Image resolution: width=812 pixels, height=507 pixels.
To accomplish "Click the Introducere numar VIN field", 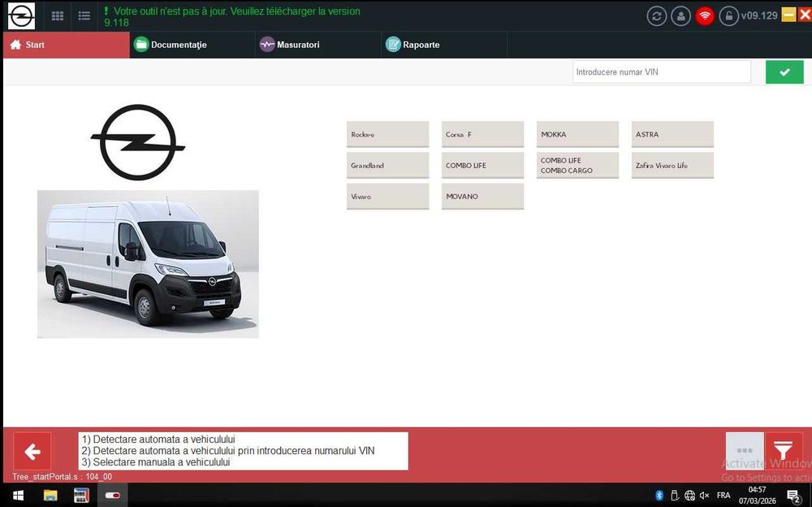I will 661,72.
